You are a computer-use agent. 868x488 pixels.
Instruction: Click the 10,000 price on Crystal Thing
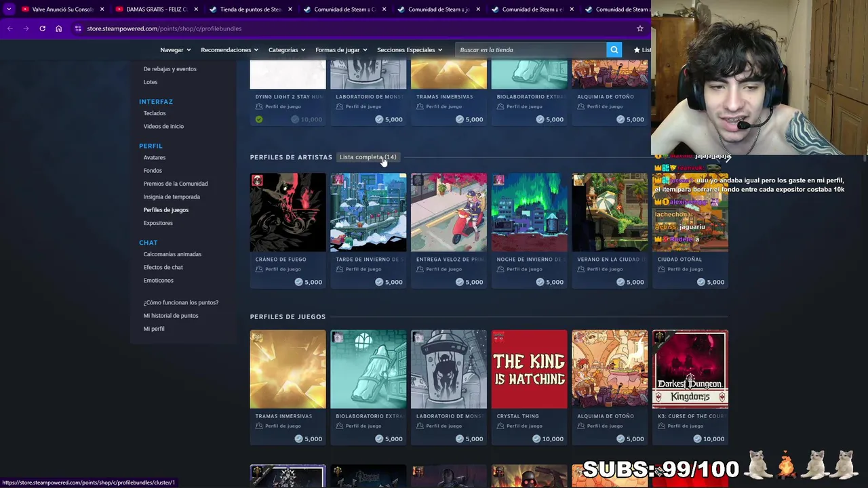pyautogui.click(x=553, y=439)
